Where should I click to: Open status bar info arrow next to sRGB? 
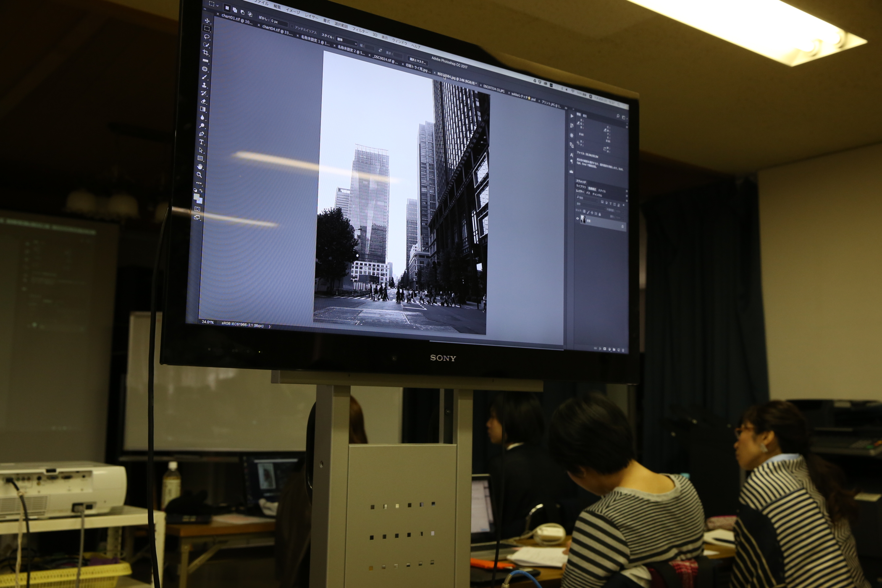270,327
